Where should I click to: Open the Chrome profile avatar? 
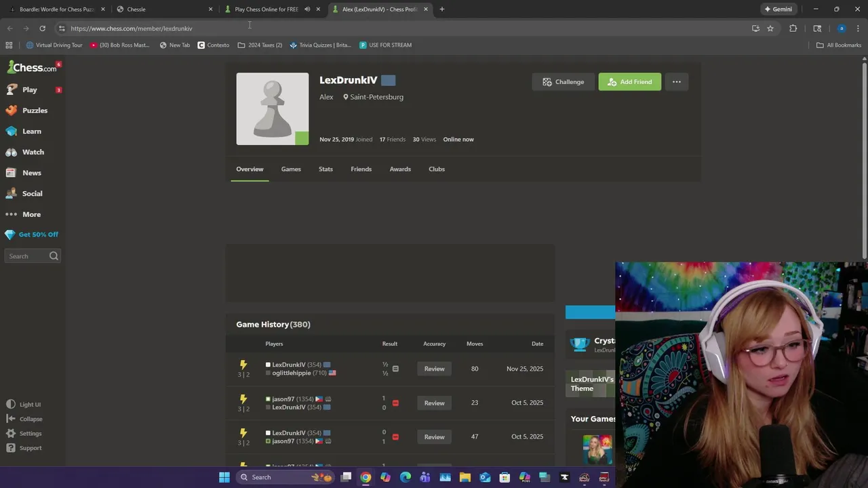point(842,28)
